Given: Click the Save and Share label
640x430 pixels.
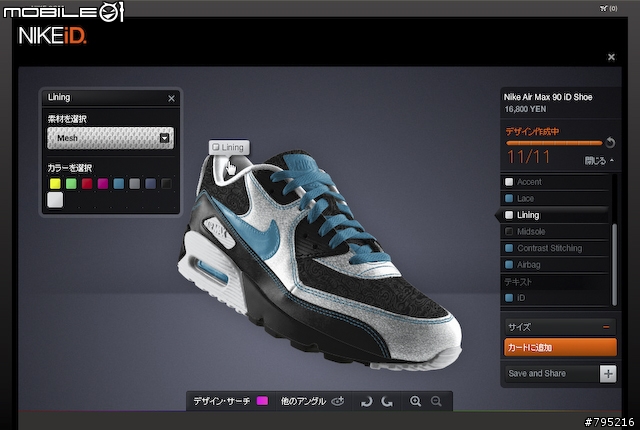Looking at the screenshot, I should click(537, 373).
